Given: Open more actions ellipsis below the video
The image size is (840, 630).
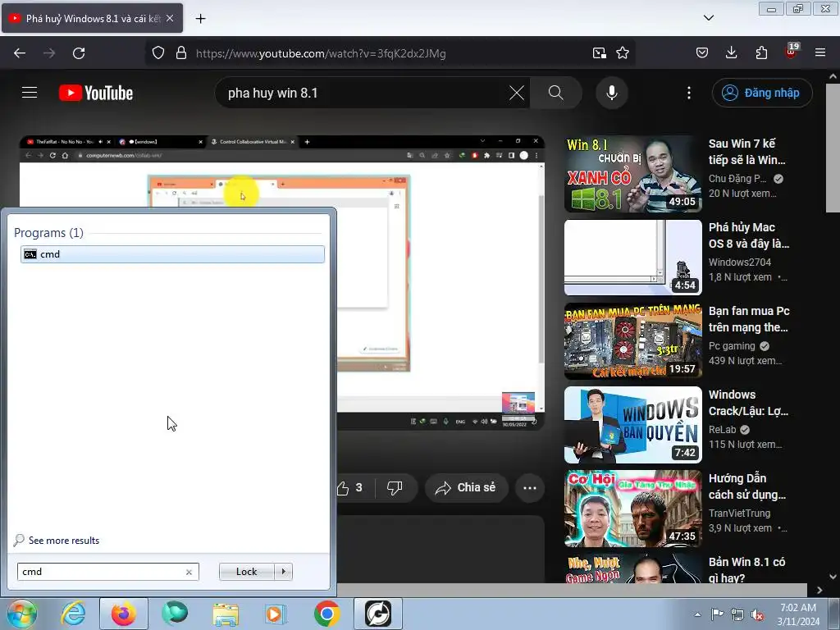Looking at the screenshot, I should 530,488.
